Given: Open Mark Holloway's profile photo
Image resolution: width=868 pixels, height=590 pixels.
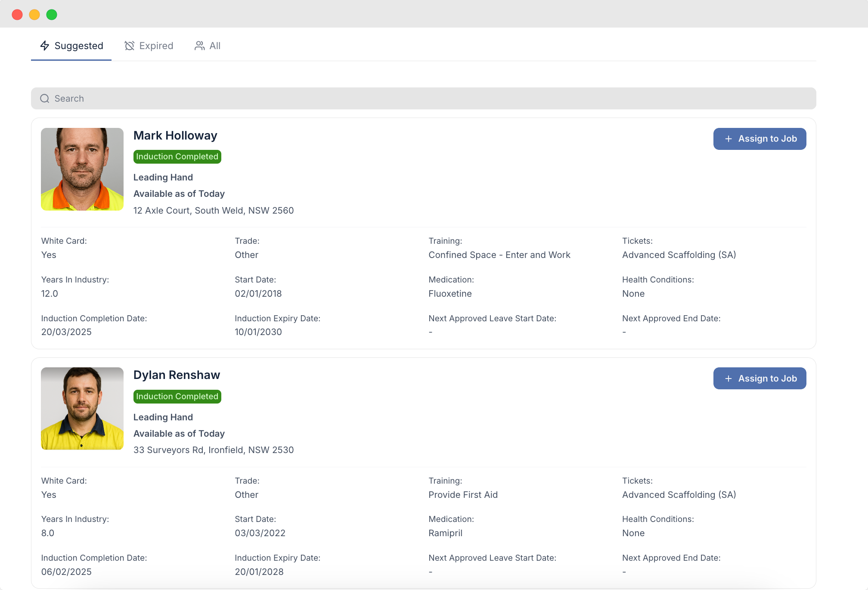Looking at the screenshot, I should 82,169.
